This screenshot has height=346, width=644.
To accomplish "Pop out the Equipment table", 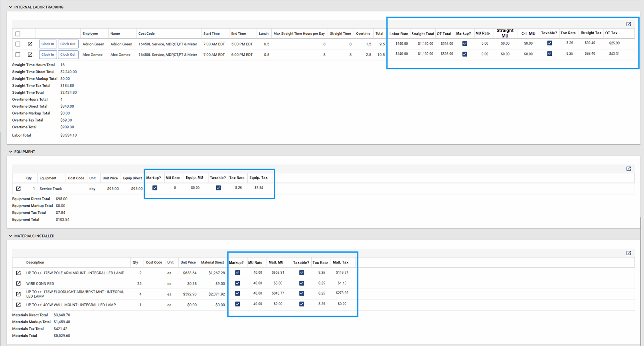I will (628, 169).
